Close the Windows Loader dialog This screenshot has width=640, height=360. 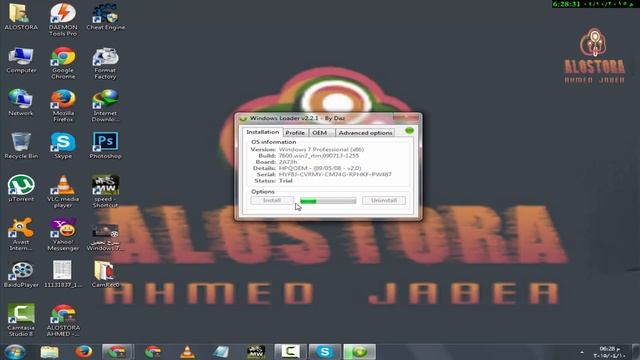click(406, 118)
